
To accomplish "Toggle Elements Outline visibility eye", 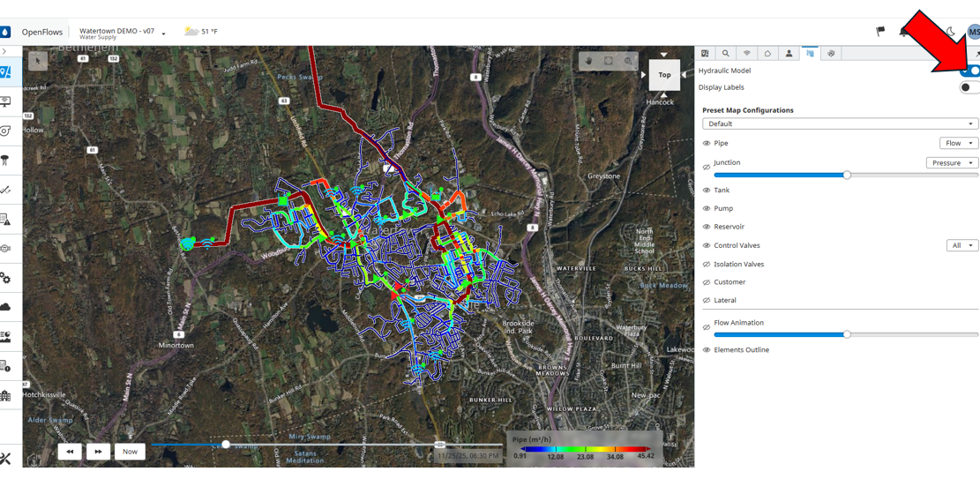I will [707, 350].
